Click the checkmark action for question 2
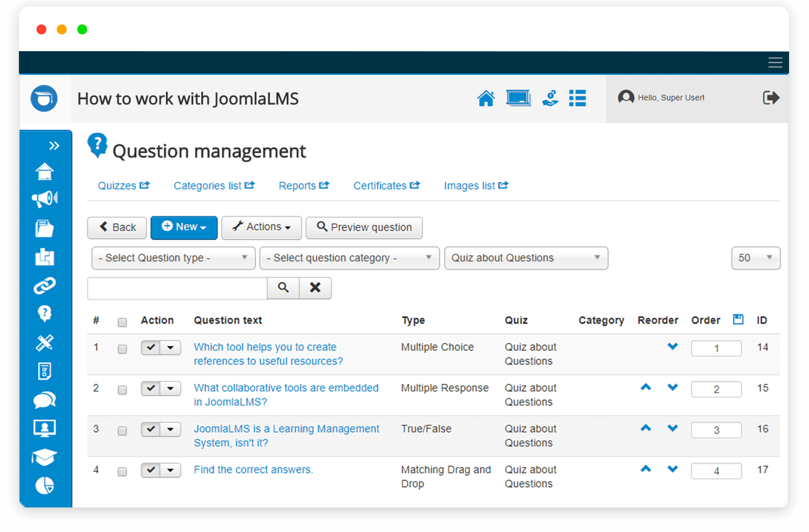This screenshot has height=532, width=809. tap(151, 389)
